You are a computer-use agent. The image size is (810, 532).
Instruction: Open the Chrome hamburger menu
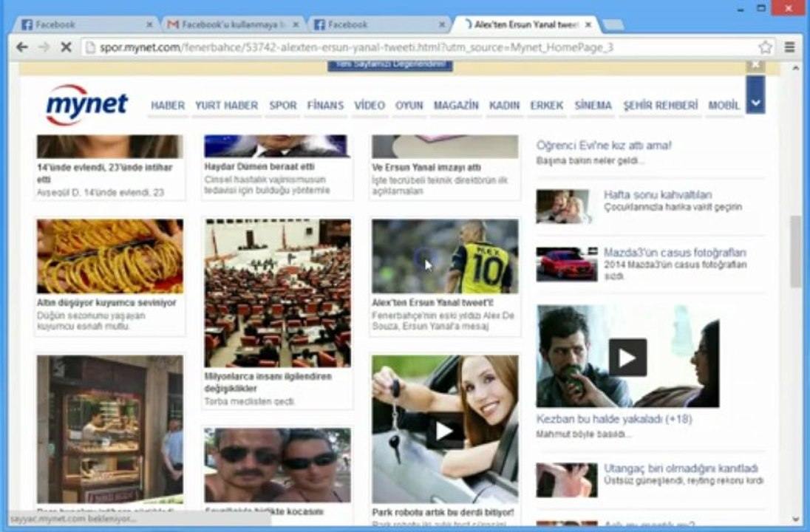[x=789, y=47]
